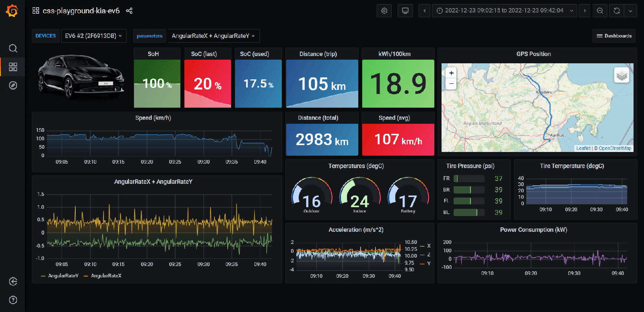
Task: Click the Kia EV6 car image
Action: coord(81,77)
